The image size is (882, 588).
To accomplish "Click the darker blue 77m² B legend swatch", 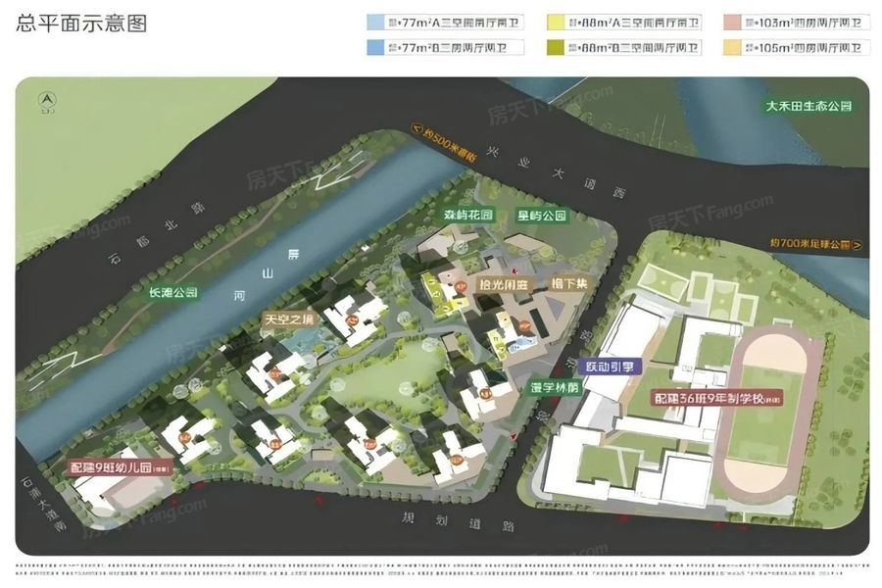I will [x=375, y=47].
